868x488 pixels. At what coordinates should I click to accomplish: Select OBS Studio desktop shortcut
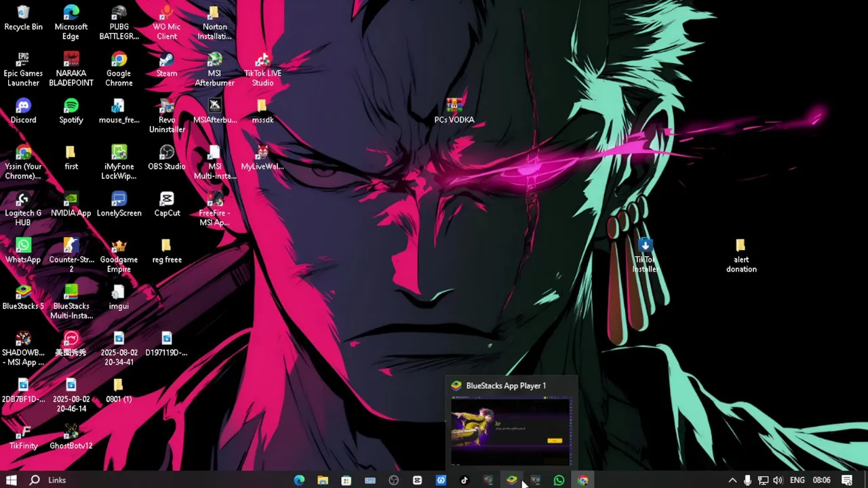pos(167,159)
